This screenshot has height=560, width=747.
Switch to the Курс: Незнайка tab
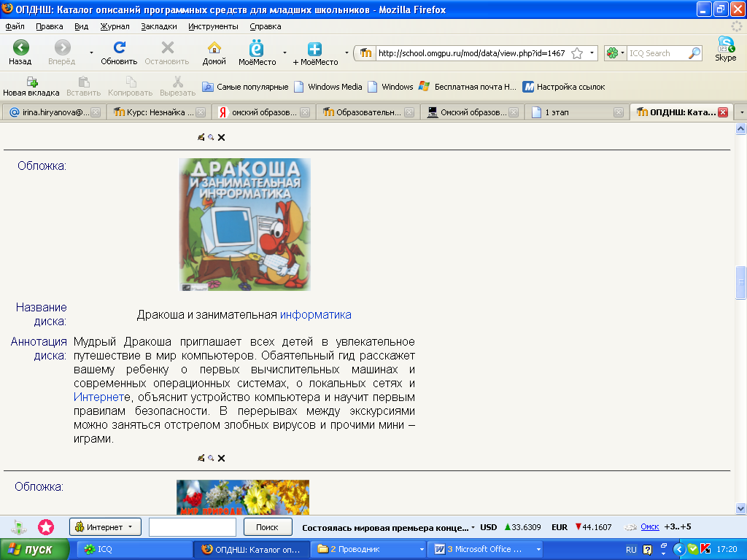point(159,112)
